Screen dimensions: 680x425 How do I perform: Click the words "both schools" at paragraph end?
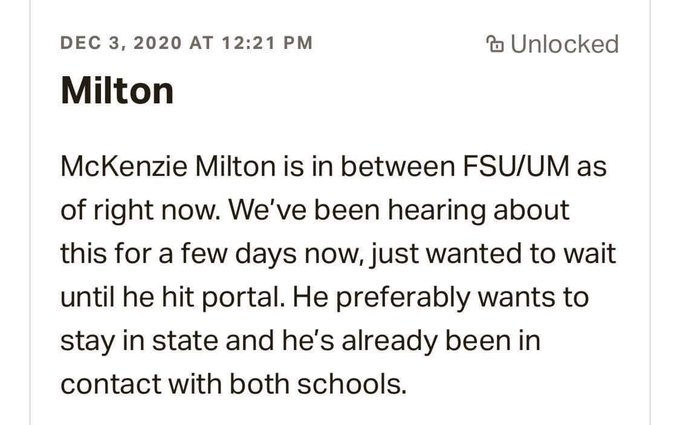pyautogui.click(x=318, y=385)
